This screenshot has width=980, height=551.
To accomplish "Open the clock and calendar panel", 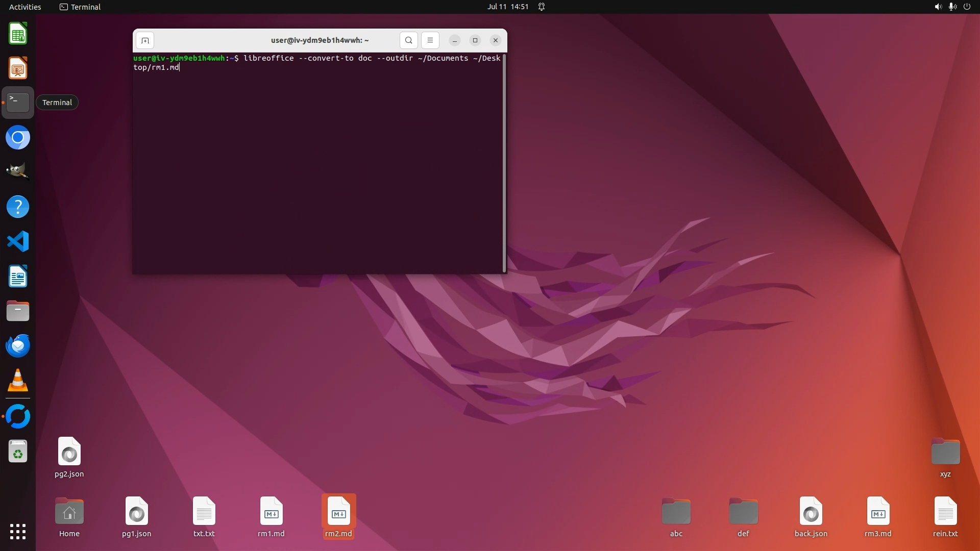I will point(507,7).
